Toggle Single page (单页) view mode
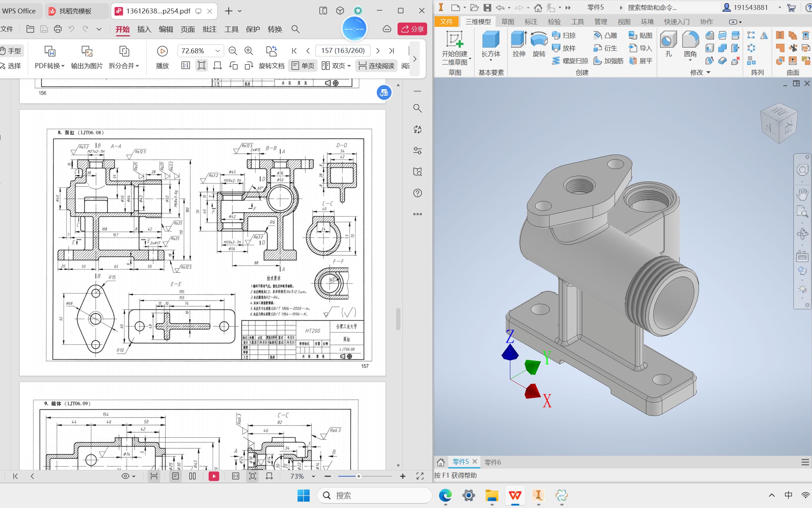The image size is (812, 508). (x=303, y=66)
